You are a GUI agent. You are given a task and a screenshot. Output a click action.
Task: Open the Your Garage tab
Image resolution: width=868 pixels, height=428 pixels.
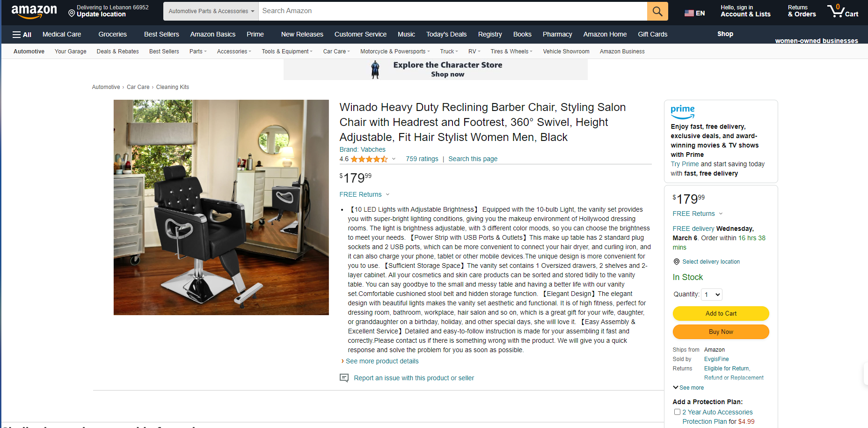click(x=71, y=52)
